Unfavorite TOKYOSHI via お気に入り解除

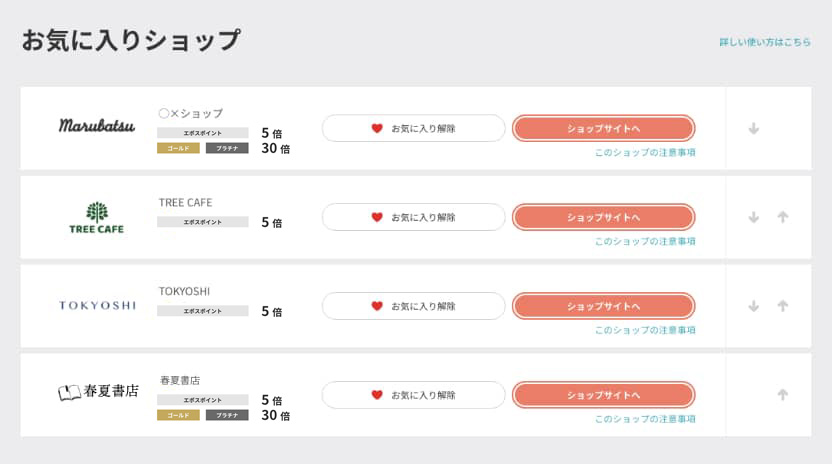(x=413, y=306)
